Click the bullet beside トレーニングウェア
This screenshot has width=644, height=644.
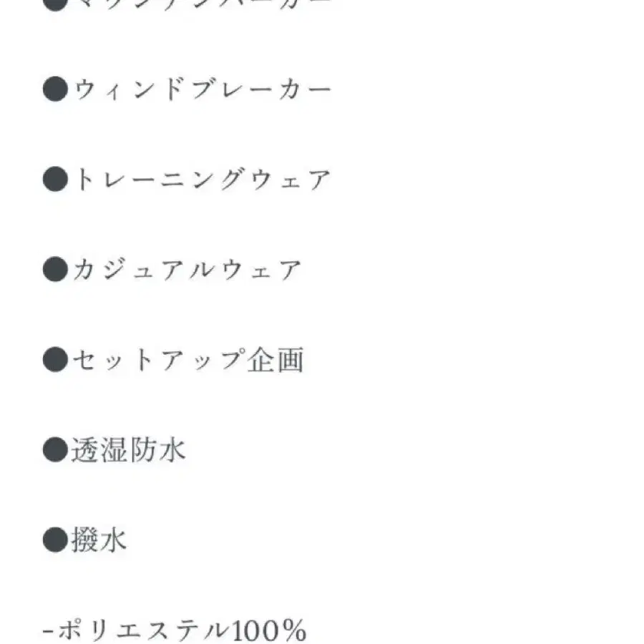(54, 180)
